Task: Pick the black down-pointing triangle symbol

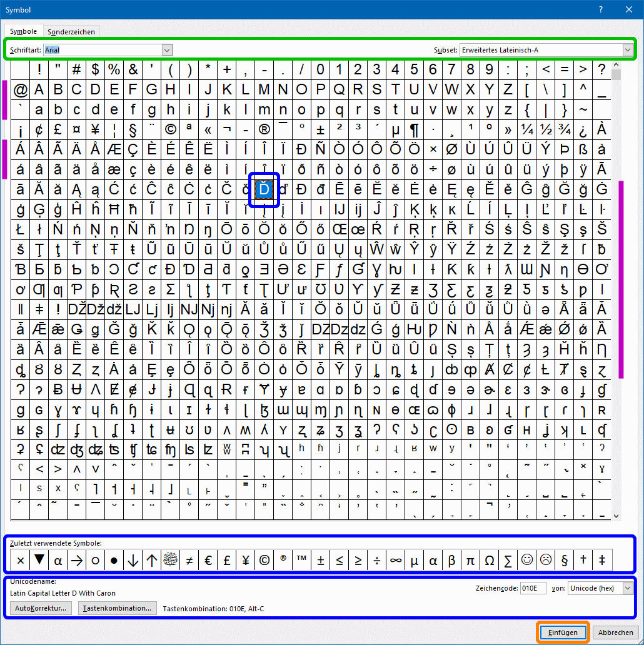Action: pos(39,561)
